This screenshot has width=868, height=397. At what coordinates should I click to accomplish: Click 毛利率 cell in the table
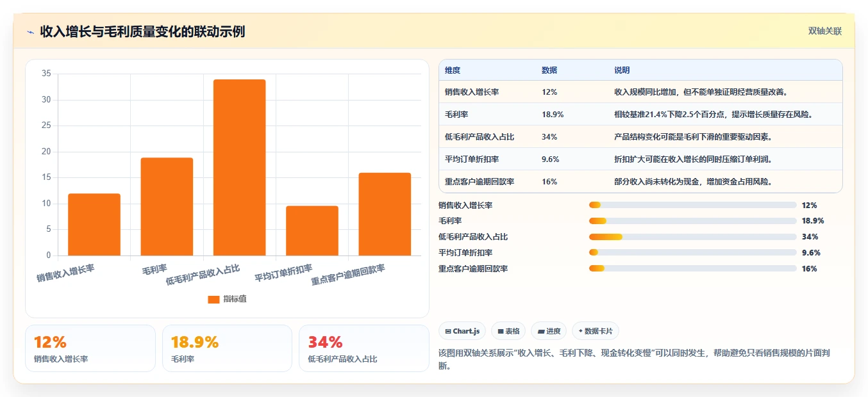[x=456, y=114]
